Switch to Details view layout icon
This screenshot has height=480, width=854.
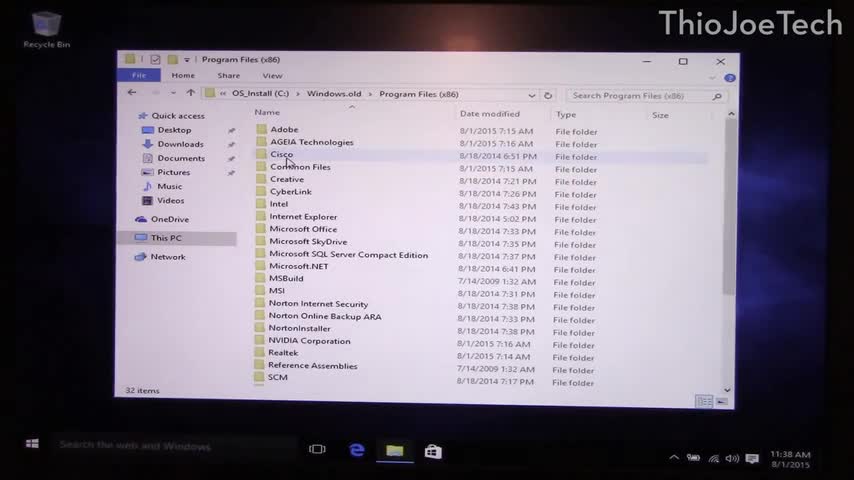[704, 402]
